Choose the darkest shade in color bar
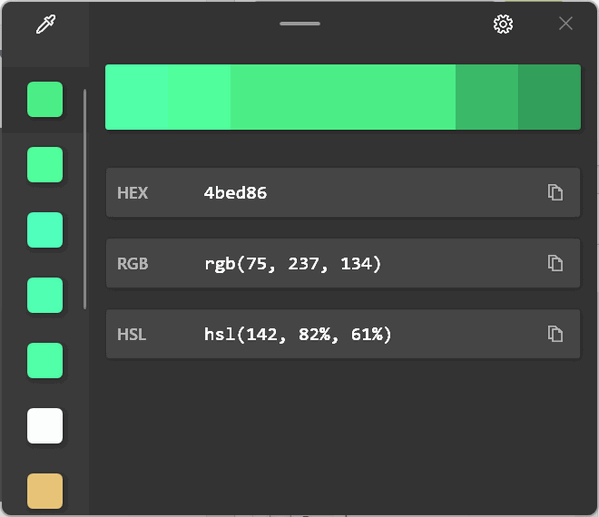This screenshot has width=599, height=517. click(550, 97)
